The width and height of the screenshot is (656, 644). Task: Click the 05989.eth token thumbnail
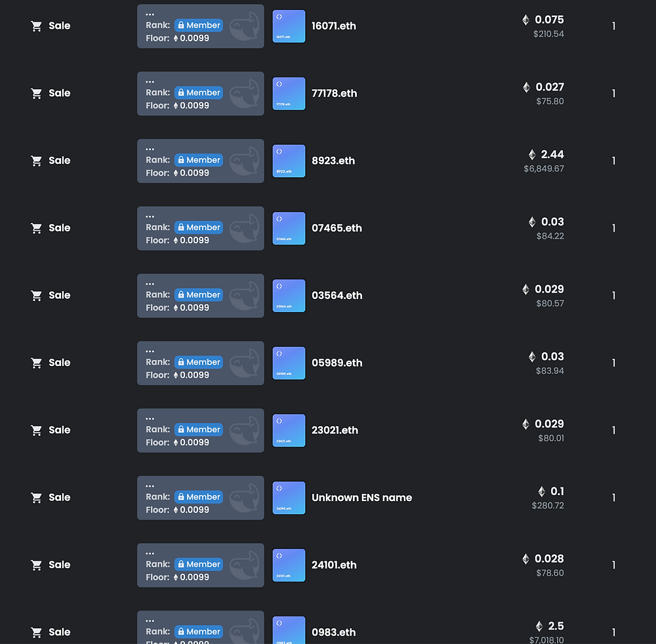pos(289,363)
